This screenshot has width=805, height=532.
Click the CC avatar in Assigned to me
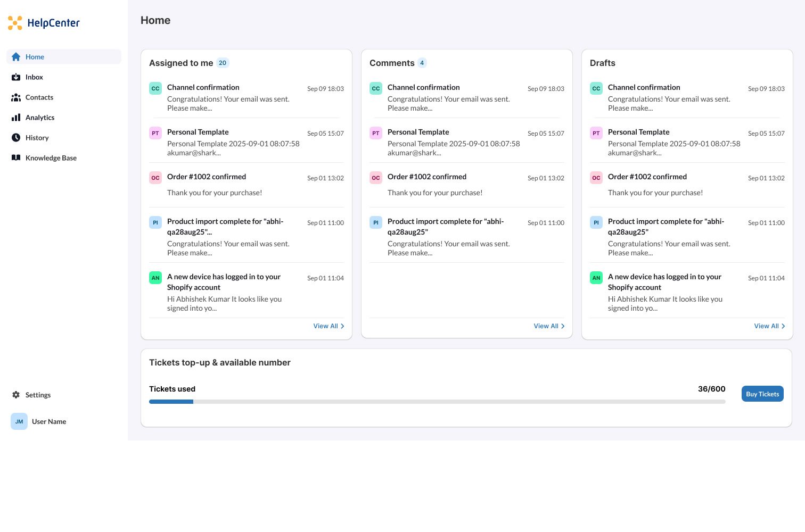155,89
